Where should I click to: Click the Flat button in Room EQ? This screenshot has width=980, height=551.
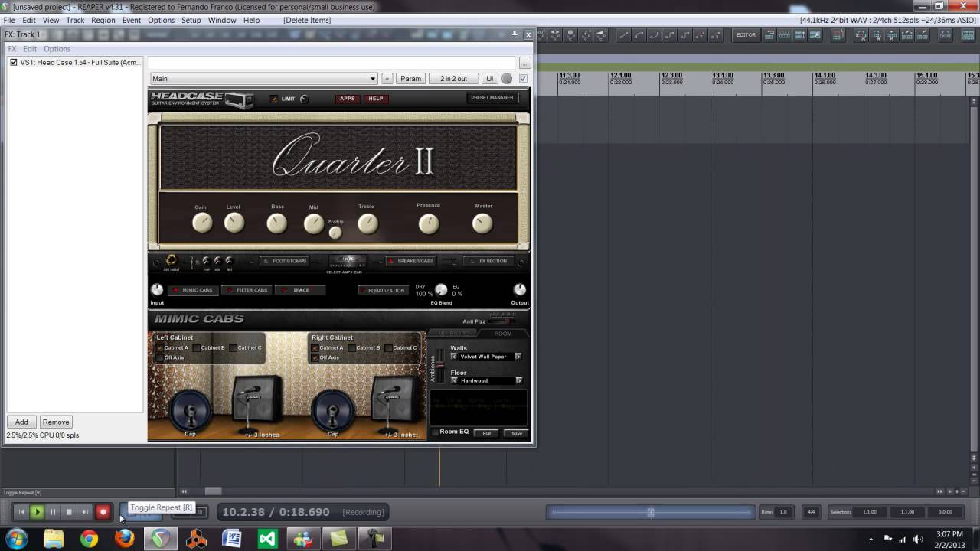point(486,433)
